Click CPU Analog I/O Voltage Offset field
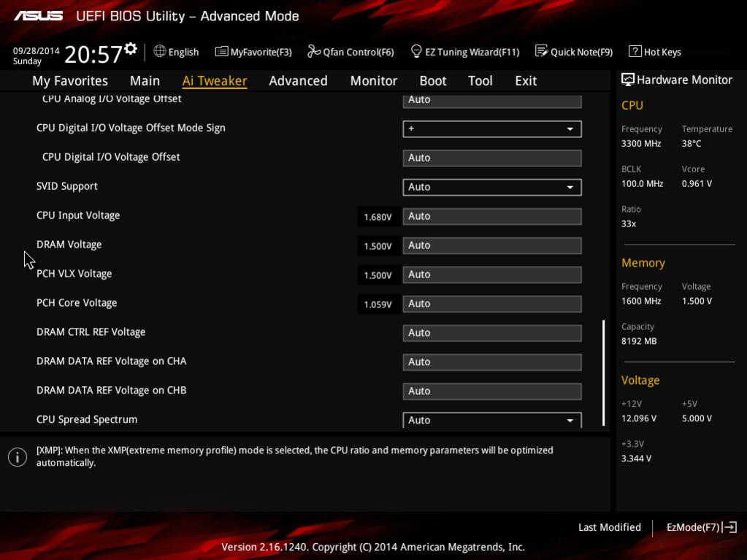Image resolution: width=747 pixels, height=560 pixels. 492,101
